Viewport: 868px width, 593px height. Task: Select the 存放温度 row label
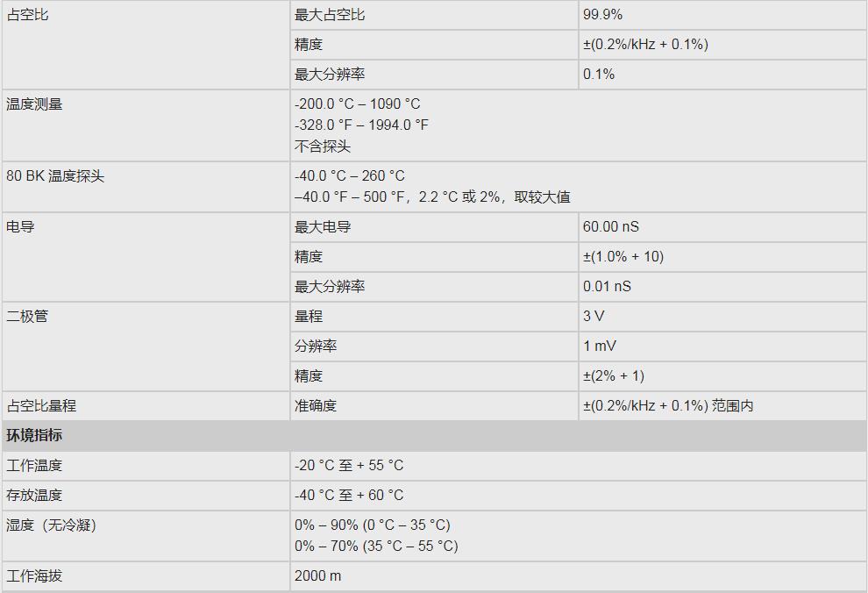pos(34,496)
